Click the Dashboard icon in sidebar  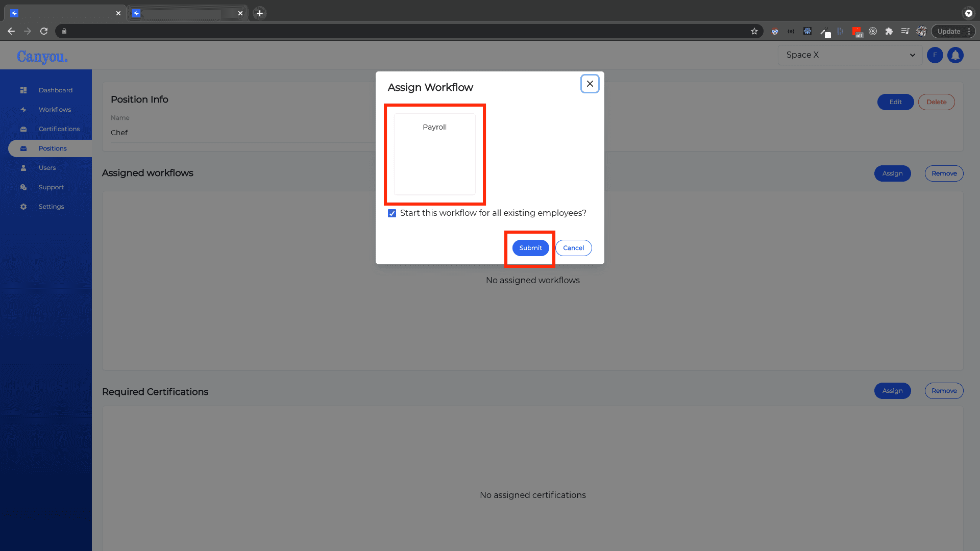pos(23,90)
